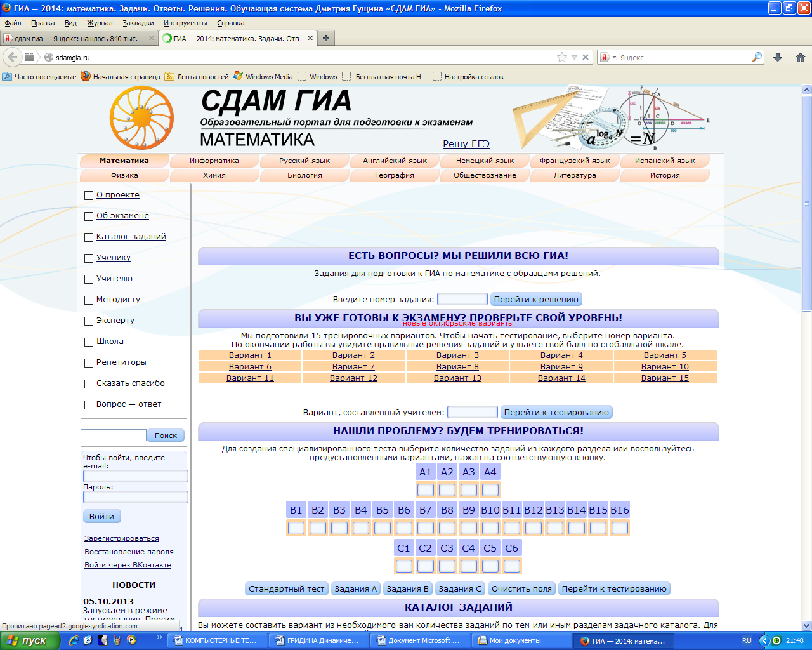Open the 'Инструменты' menu
812x650 pixels.
185,23
